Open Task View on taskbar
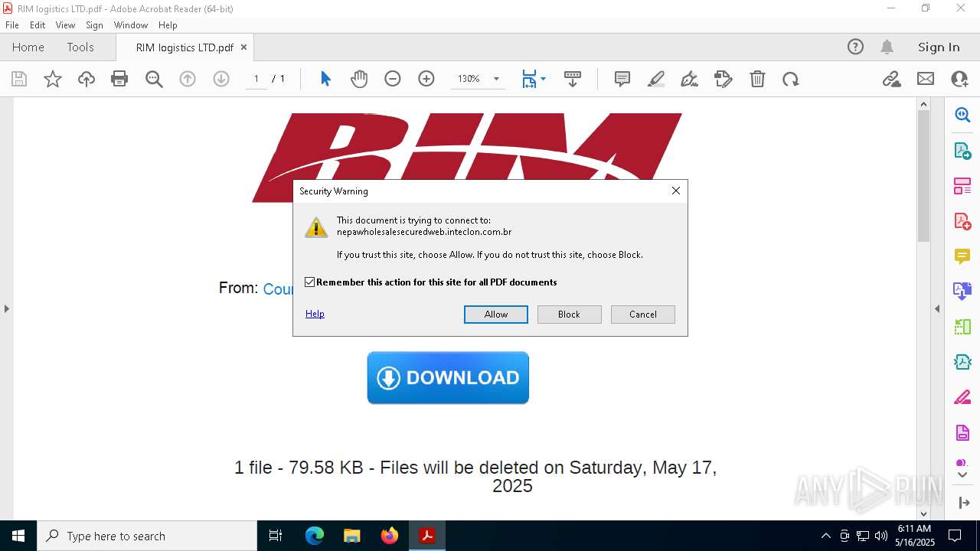Viewport: 980px width, 551px height. coord(276,536)
